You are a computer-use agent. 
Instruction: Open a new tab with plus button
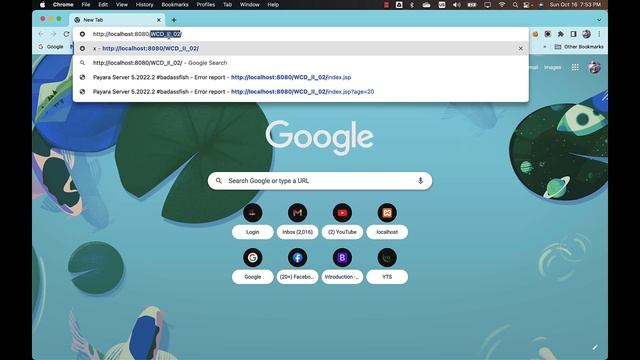point(174,20)
